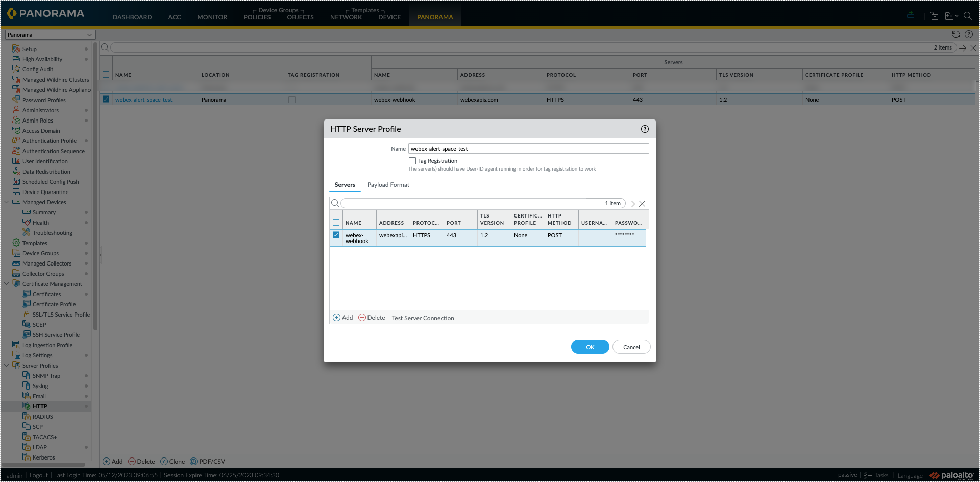
Task: Open the ACC top menu
Action: 175,17
